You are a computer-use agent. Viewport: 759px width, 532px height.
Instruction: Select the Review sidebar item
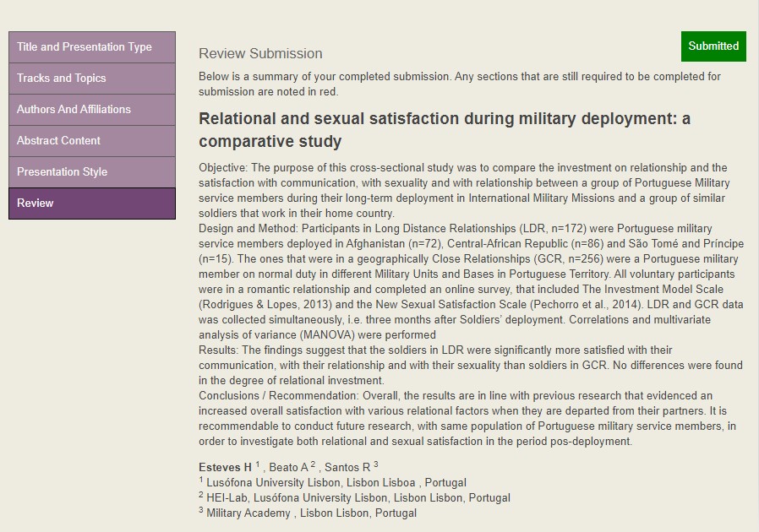click(92, 204)
